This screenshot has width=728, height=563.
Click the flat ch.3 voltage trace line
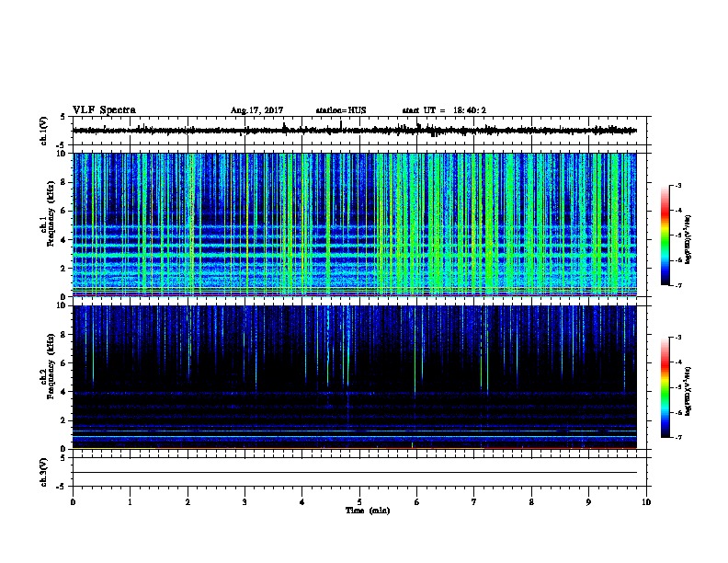click(354, 473)
